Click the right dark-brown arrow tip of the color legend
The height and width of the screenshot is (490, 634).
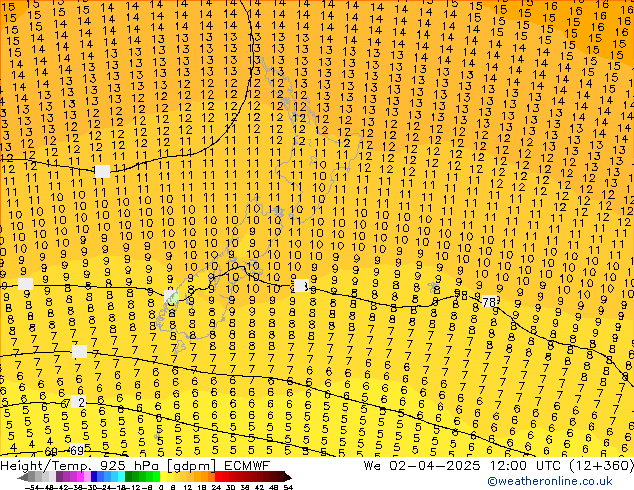[287, 478]
